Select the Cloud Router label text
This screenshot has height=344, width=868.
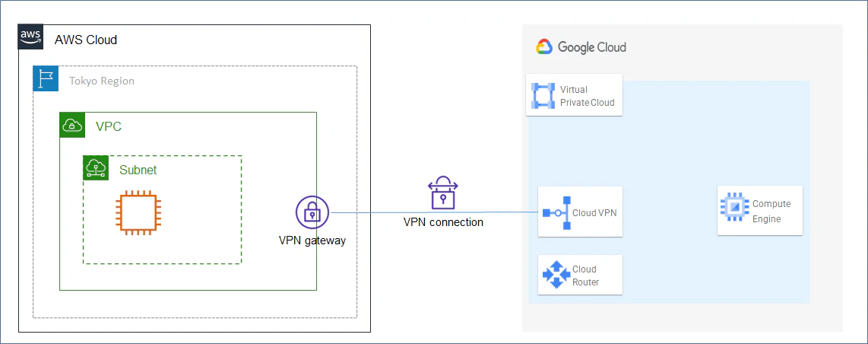pos(586,276)
